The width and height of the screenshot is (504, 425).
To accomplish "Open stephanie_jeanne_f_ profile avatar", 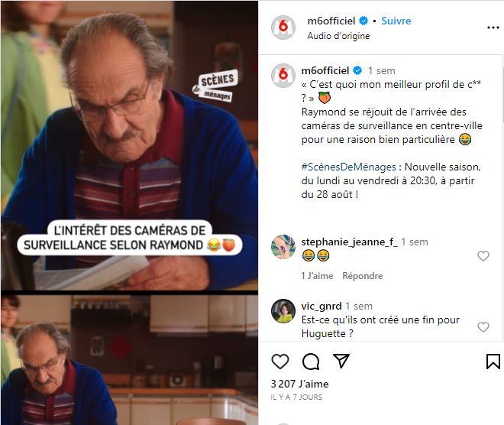I will point(283,247).
